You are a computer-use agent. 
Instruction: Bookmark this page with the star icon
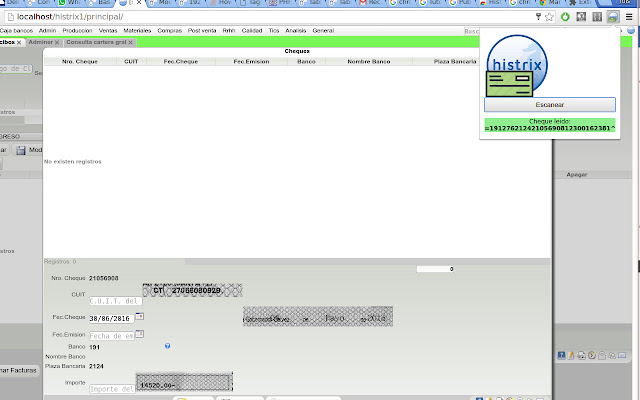click(549, 17)
